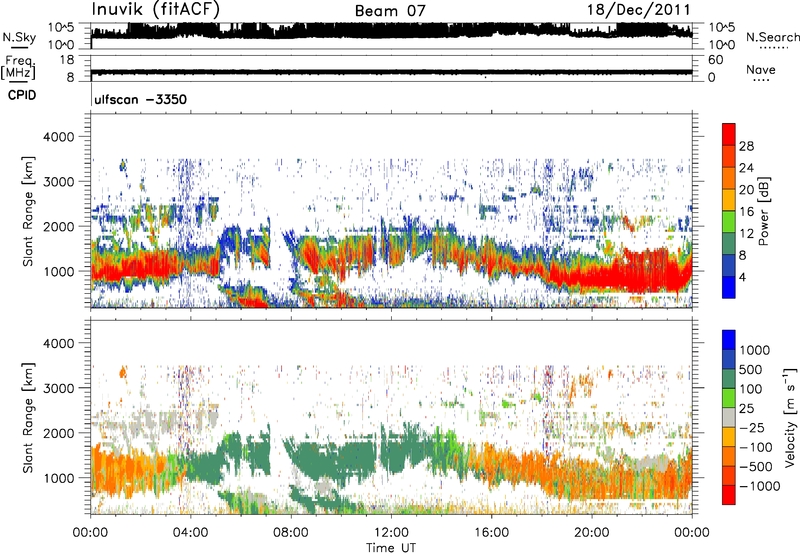This screenshot has height=554, width=800.
Task: Click the '-25' label on the velocity color bar
Action: click(x=752, y=428)
